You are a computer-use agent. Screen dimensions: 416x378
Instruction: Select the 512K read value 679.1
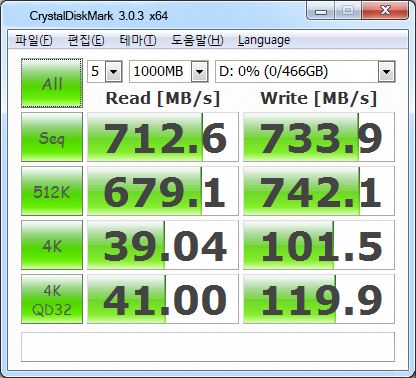pyautogui.click(x=163, y=191)
